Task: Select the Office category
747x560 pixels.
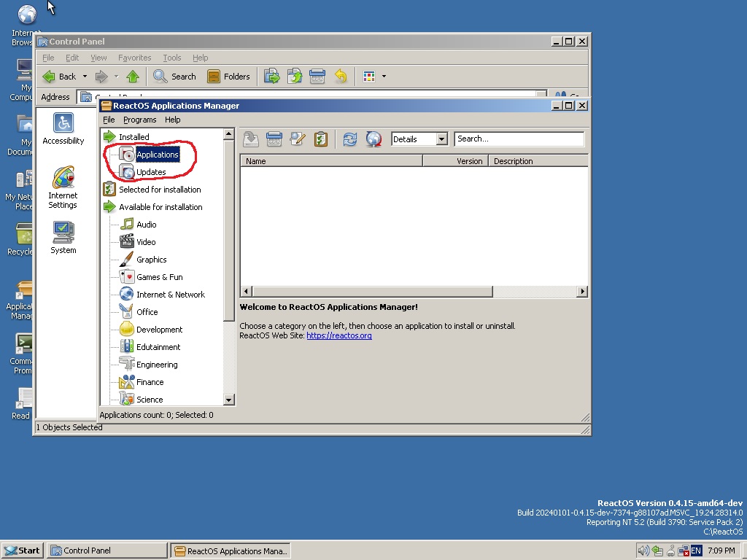Action: tap(147, 312)
